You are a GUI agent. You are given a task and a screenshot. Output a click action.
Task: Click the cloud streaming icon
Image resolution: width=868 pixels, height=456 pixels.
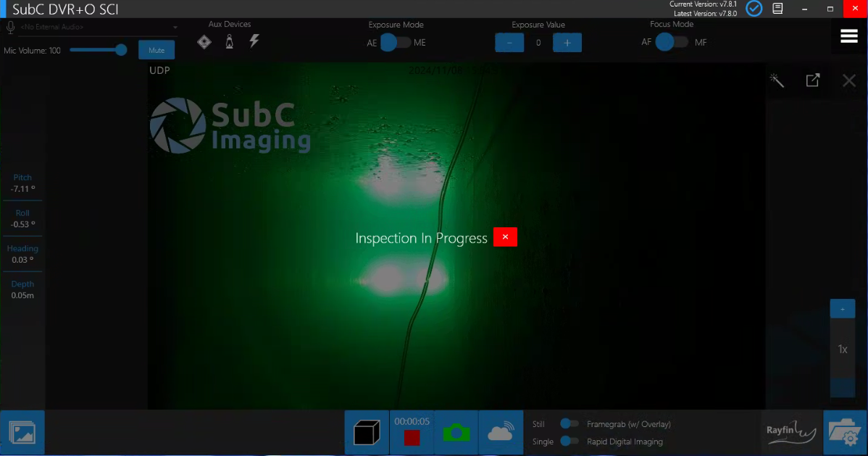click(501, 433)
